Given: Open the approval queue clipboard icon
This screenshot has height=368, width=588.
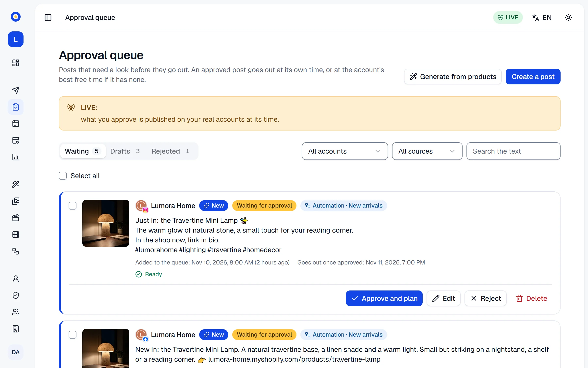Looking at the screenshot, I should point(16,107).
